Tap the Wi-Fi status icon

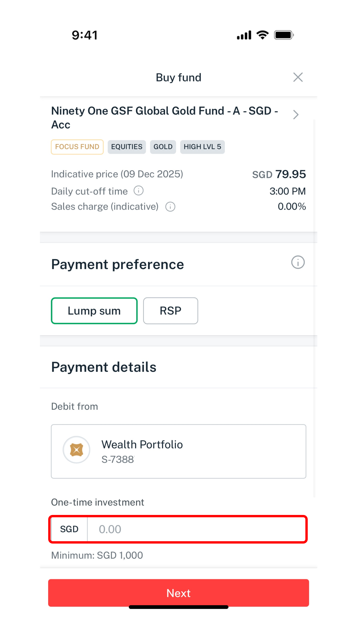click(262, 35)
